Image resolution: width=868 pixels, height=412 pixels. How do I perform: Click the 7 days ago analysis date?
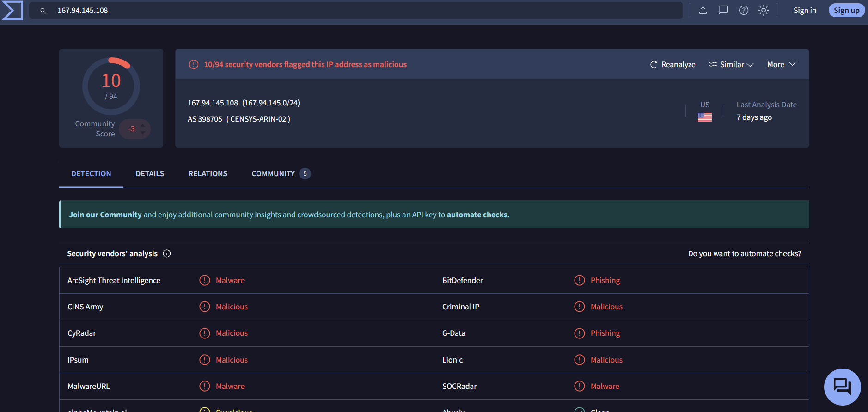[x=754, y=117]
